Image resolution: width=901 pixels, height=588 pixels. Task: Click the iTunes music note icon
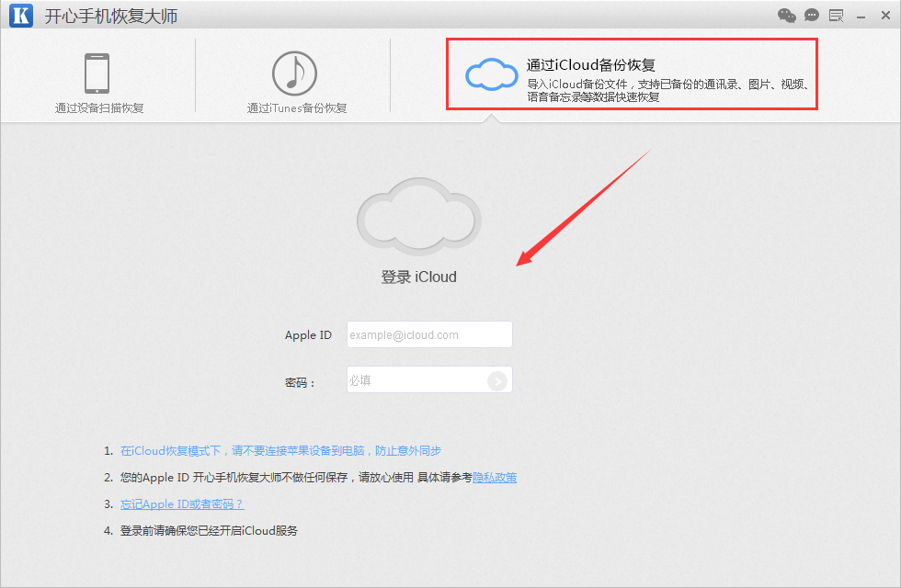click(294, 73)
